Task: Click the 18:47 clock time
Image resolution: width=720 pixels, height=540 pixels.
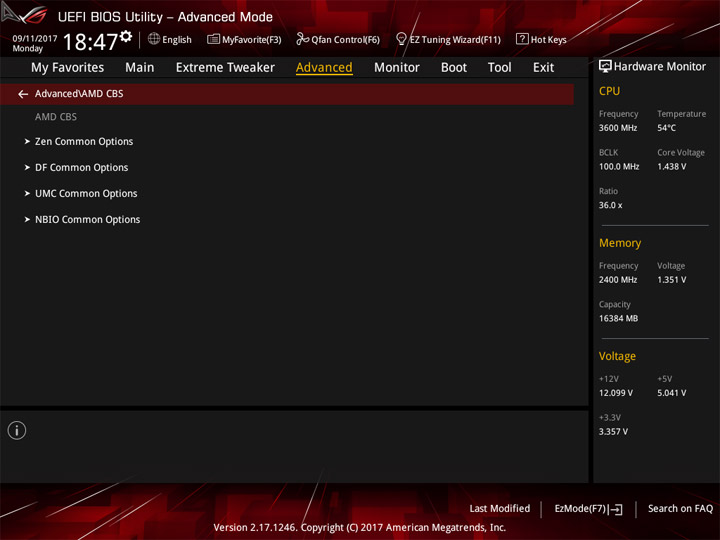Action: [90, 42]
